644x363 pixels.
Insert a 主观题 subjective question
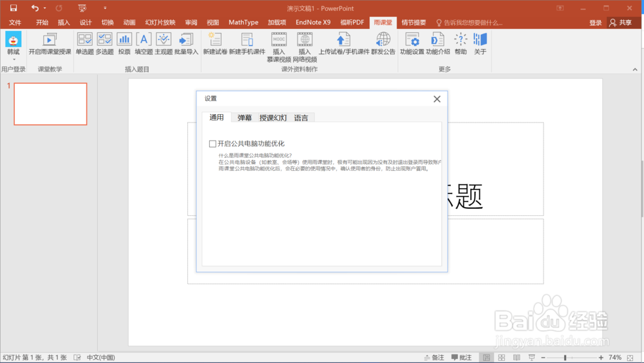(x=164, y=44)
